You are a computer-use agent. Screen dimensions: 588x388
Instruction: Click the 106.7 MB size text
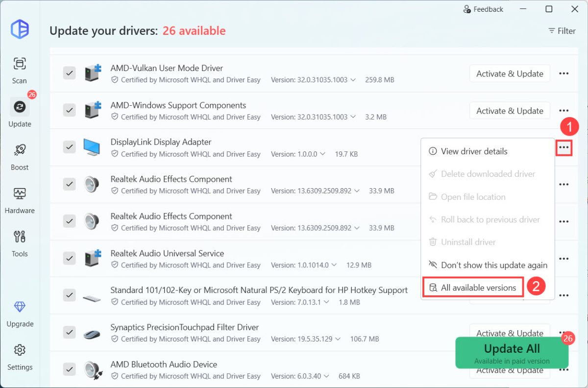(364, 339)
